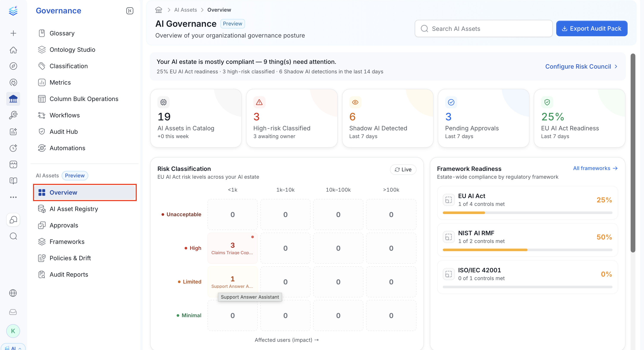Open the EU AI Act Readiness card
Image resolution: width=644 pixels, height=350 pixels.
(x=579, y=118)
